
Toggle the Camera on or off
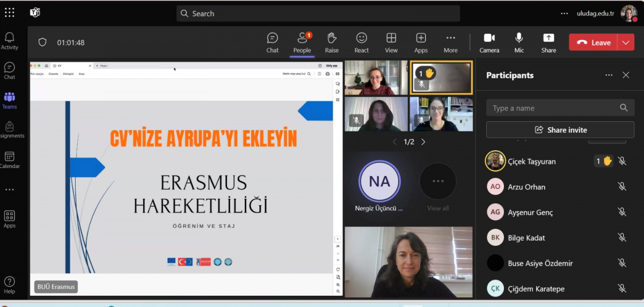pyautogui.click(x=489, y=43)
